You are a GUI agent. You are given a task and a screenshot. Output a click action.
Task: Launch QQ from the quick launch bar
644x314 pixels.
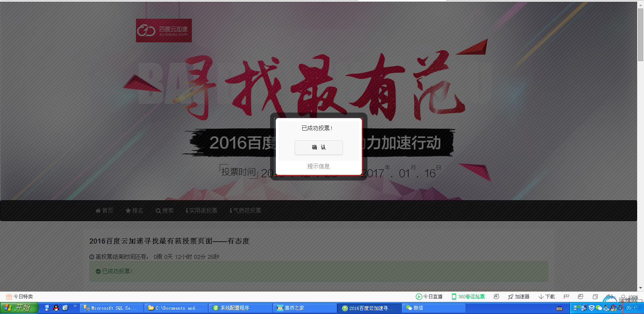[56, 308]
